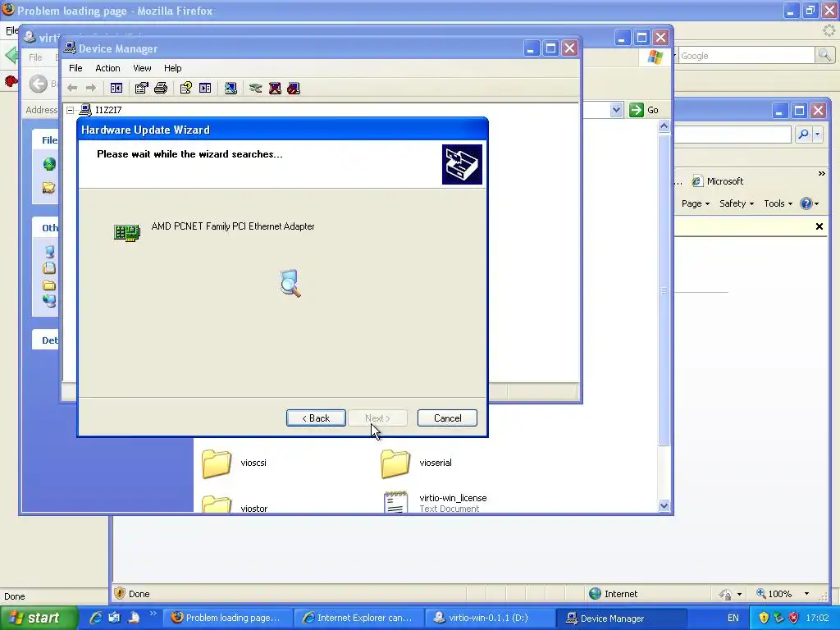Click the red security alert shield tray icon

(794, 619)
